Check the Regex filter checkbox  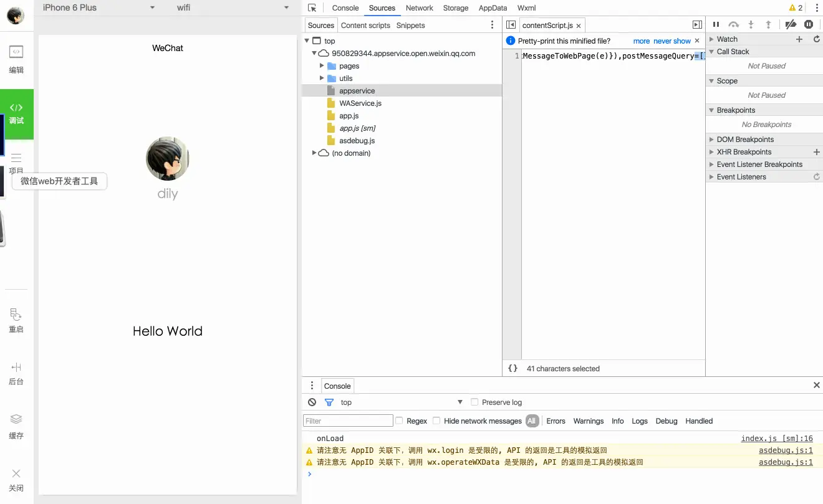point(399,421)
